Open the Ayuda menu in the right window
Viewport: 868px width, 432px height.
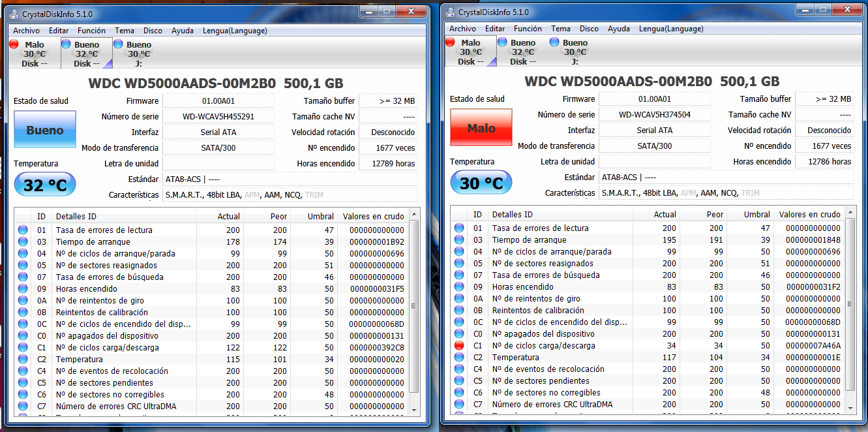(x=618, y=29)
